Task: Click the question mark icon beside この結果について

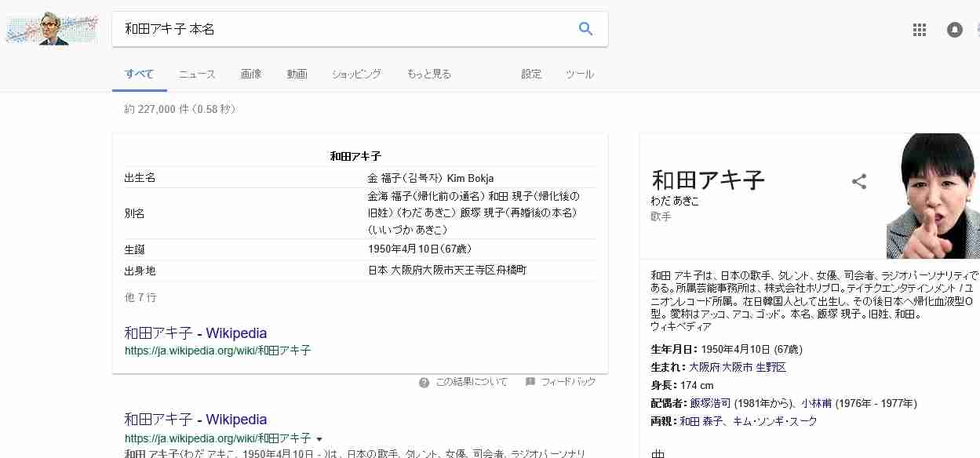Action: 424,382
